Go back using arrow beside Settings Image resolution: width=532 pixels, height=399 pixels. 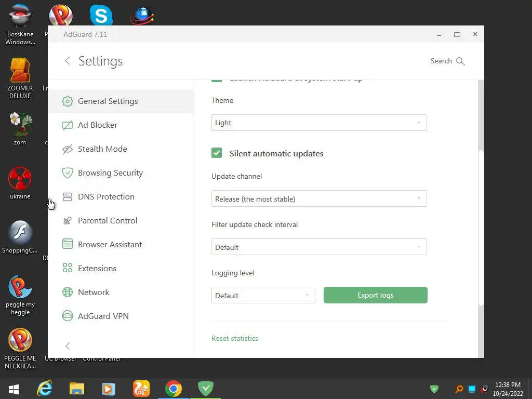(x=68, y=61)
